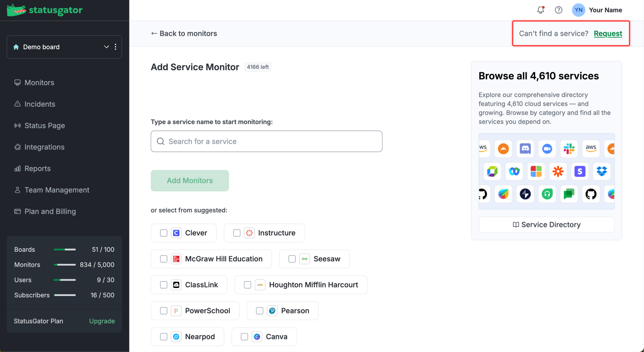
Task: Check the McGraw Hill Education box
Action: tap(164, 259)
